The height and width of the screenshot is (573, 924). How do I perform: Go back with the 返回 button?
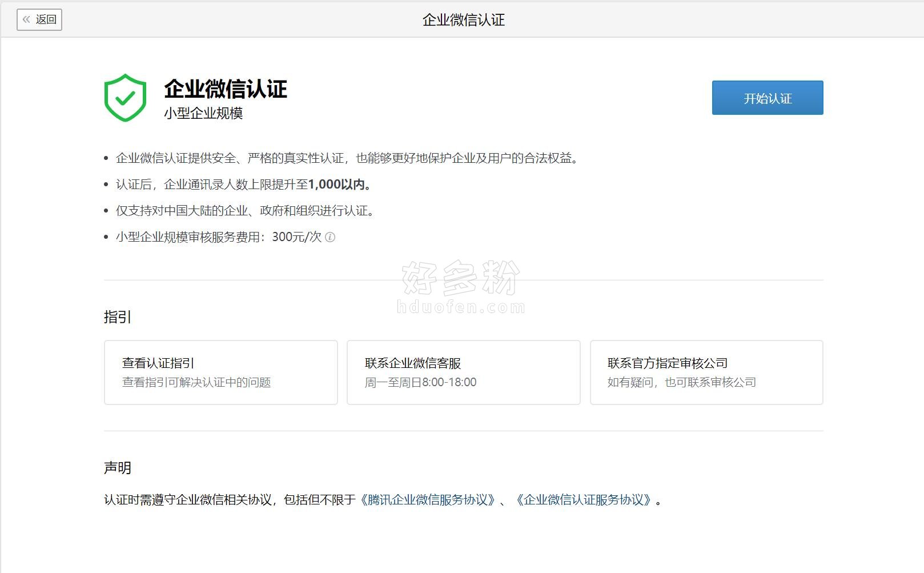(39, 19)
